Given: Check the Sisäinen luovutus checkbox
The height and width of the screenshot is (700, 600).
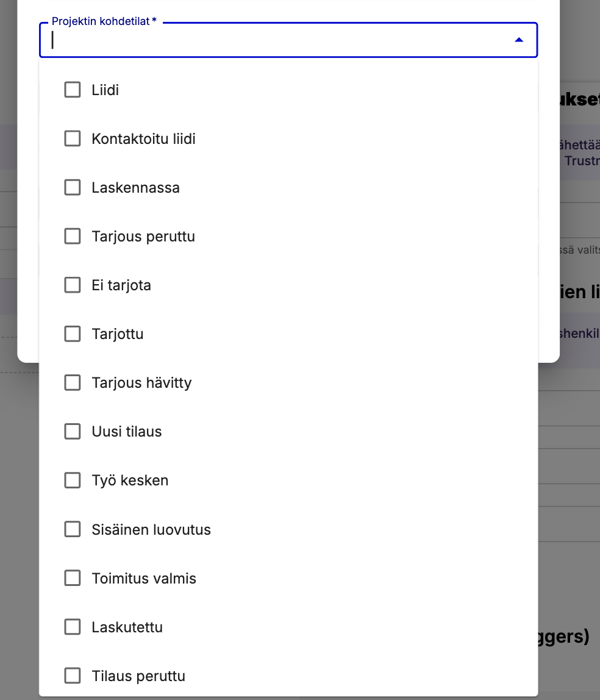Looking at the screenshot, I should (73, 529).
